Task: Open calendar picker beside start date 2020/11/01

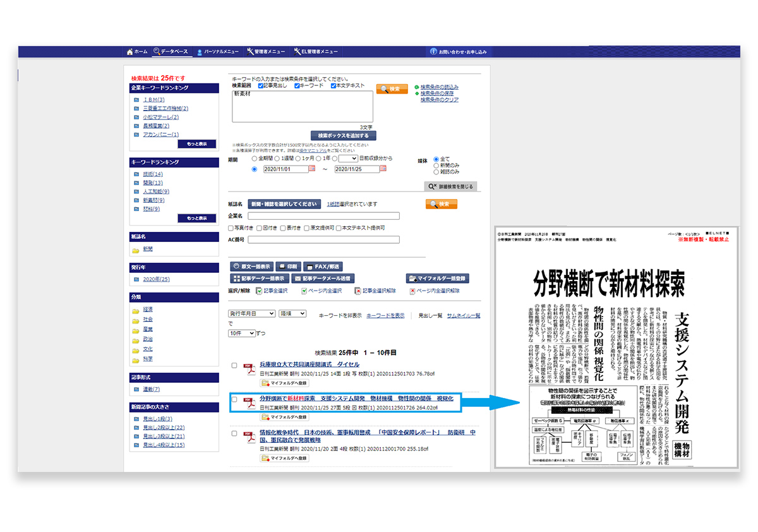Action: point(311,169)
